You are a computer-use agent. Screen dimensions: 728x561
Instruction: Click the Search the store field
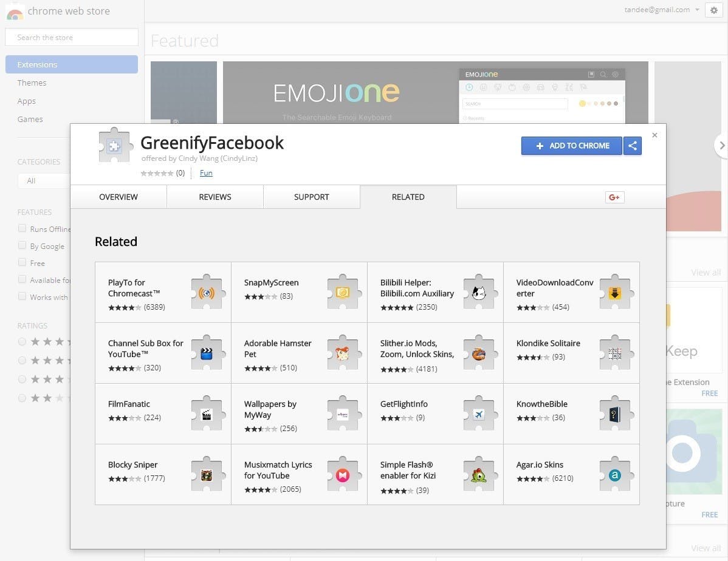click(72, 37)
